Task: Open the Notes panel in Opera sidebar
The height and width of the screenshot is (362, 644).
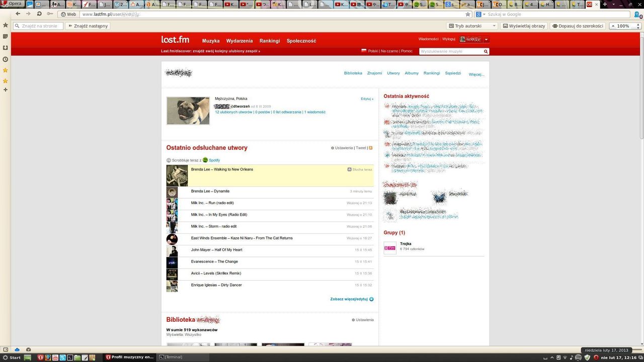Action: tap(5, 36)
